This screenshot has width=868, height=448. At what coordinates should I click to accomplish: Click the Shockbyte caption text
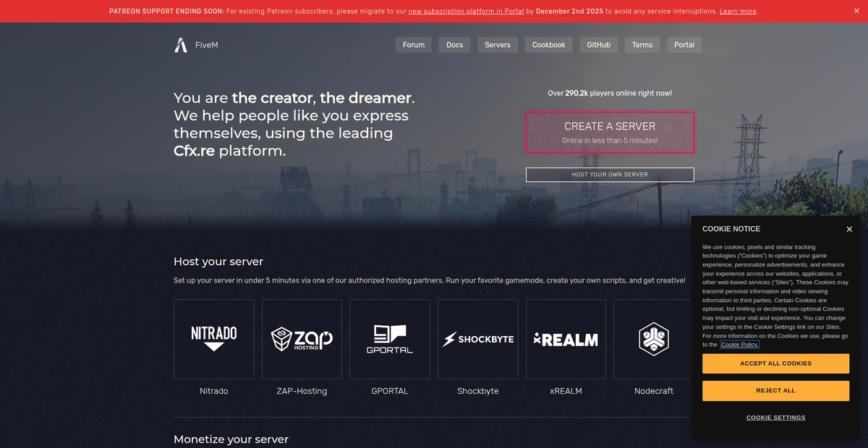point(478,391)
